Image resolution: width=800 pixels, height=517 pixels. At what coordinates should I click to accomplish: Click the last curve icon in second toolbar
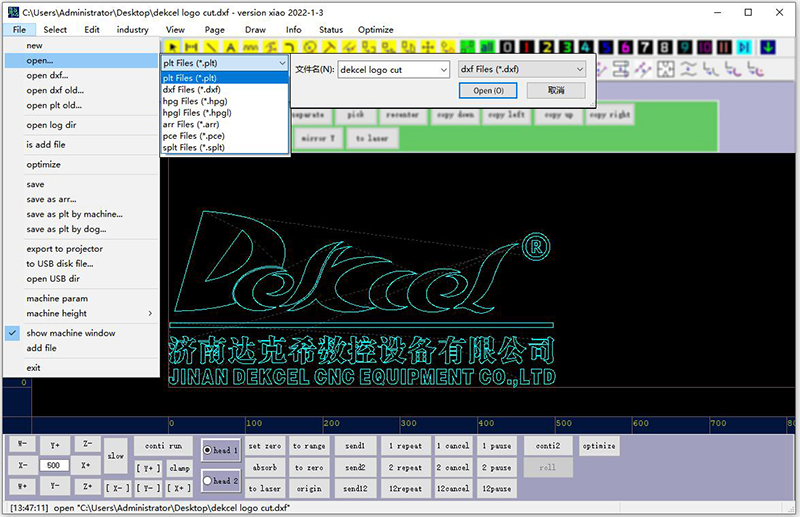click(x=755, y=69)
